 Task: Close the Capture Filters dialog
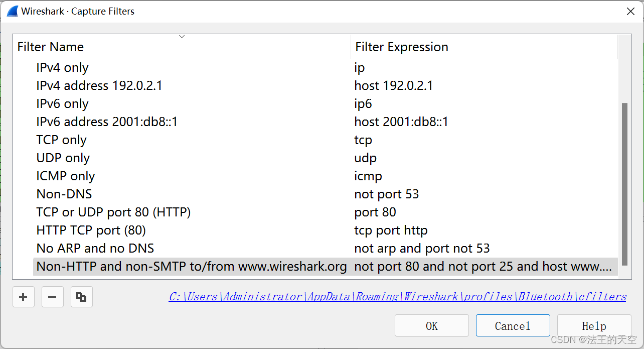point(630,12)
